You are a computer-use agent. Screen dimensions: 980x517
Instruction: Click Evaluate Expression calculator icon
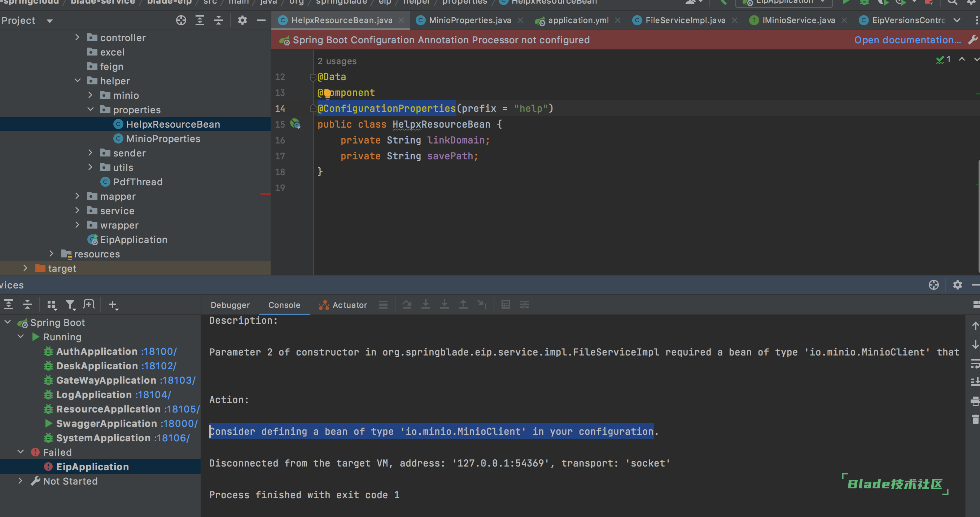click(506, 305)
